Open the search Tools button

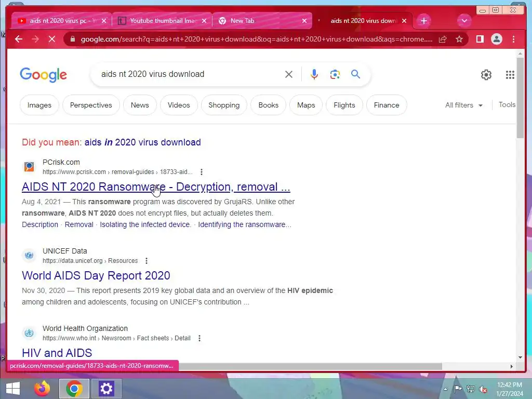(507, 105)
